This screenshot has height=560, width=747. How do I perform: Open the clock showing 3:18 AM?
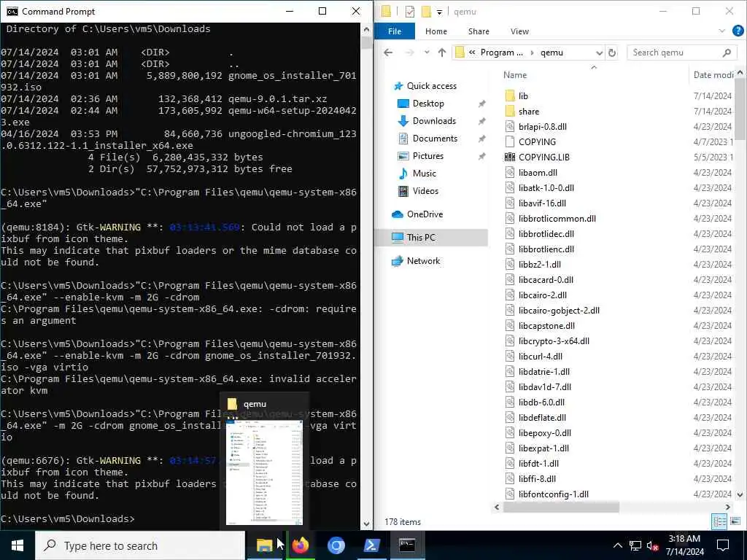(x=684, y=545)
